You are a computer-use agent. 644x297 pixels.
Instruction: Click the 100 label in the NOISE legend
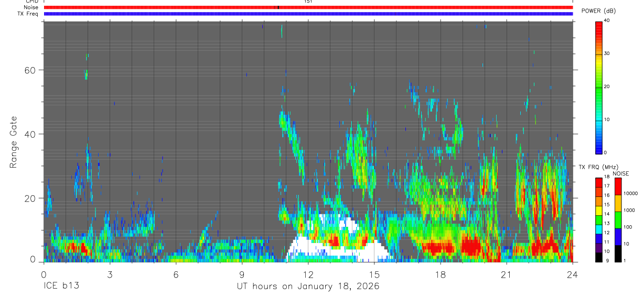pos(629,227)
